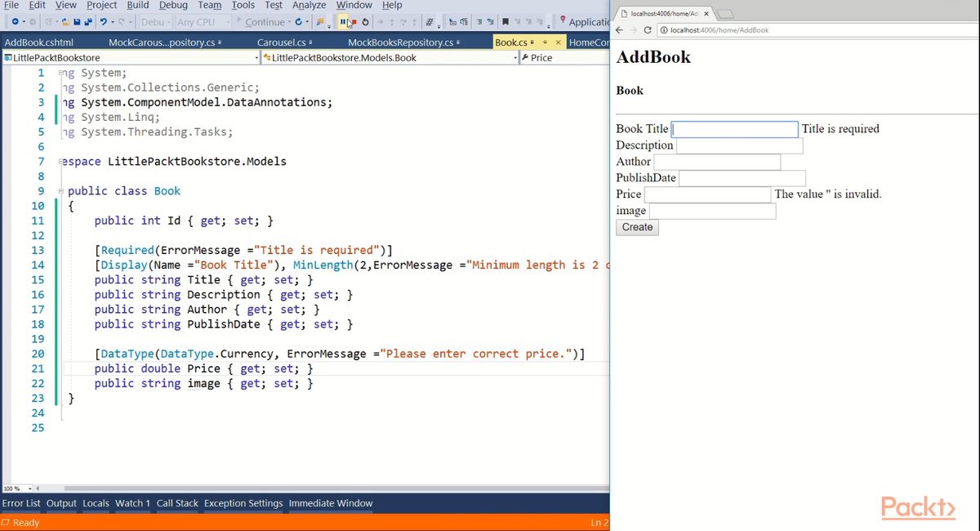Screen dimensions: 980x531
Task: Close the Book.cs editor tab
Action: click(558, 42)
